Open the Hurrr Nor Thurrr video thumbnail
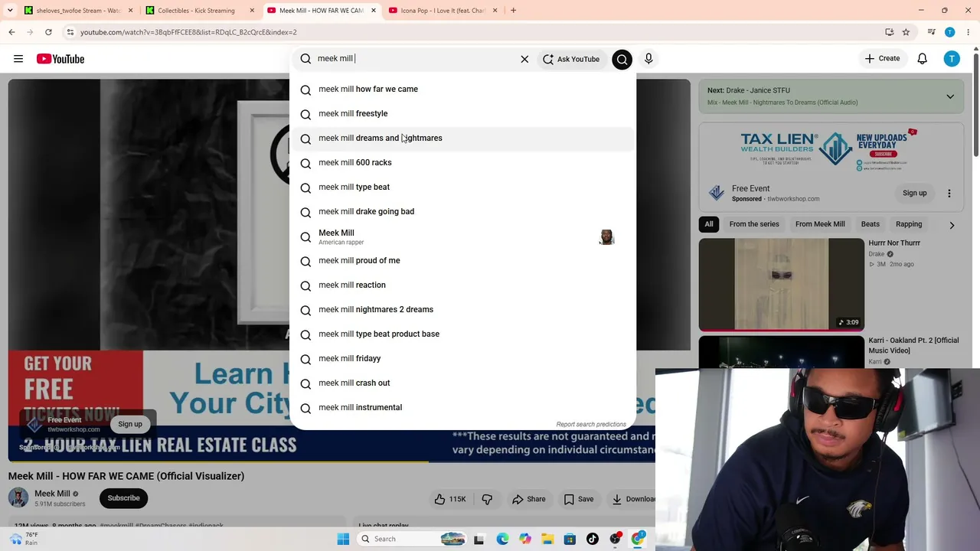The height and width of the screenshot is (551, 980). point(782,285)
